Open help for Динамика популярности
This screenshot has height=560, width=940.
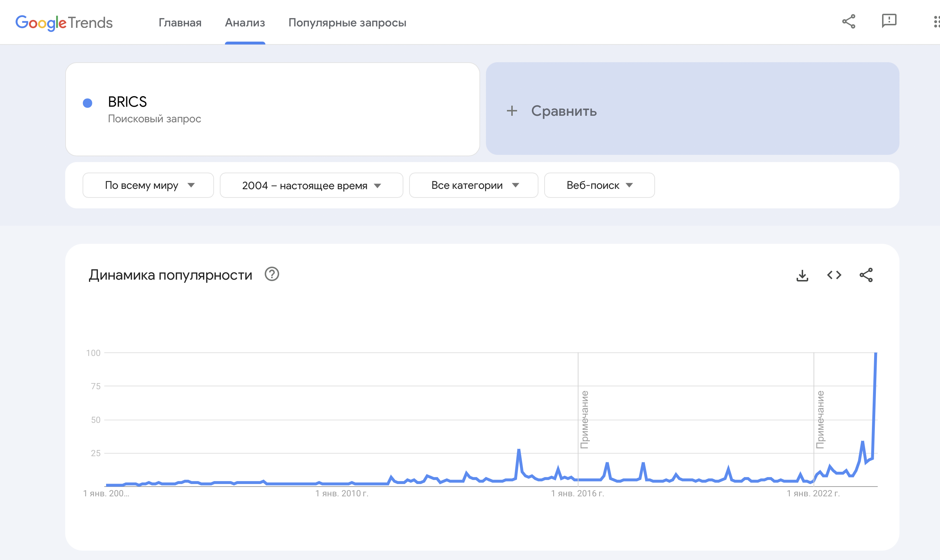coord(272,274)
